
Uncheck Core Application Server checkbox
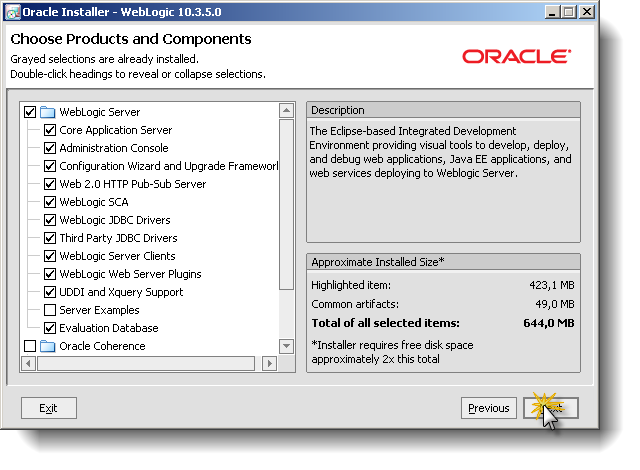pyautogui.click(x=50, y=130)
